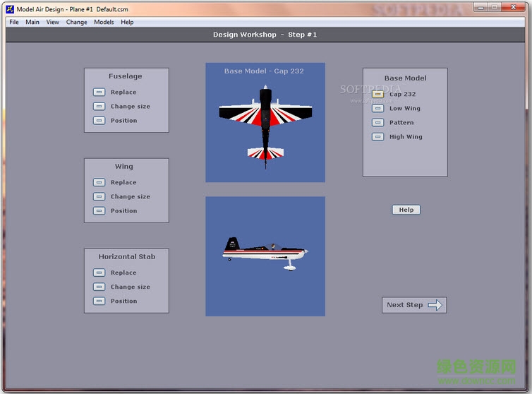Select Wing Position option button
The width and height of the screenshot is (532, 394).
pos(99,211)
